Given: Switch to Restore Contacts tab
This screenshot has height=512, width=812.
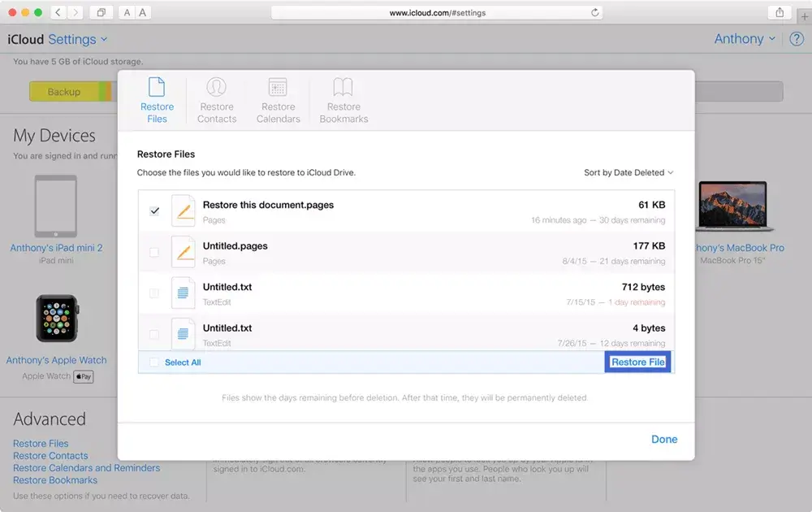Looking at the screenshot, I should coord(217,101).
